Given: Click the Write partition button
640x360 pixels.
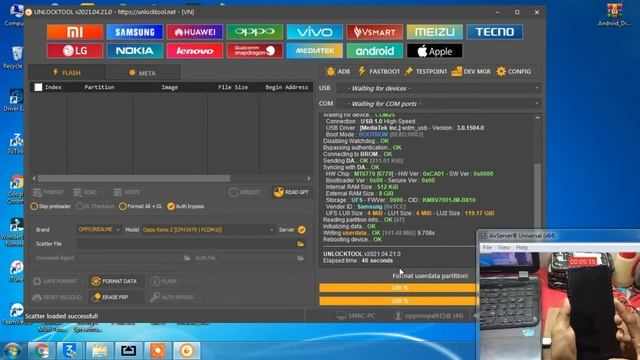Looking at the screenshot, I should click(127, 192).
